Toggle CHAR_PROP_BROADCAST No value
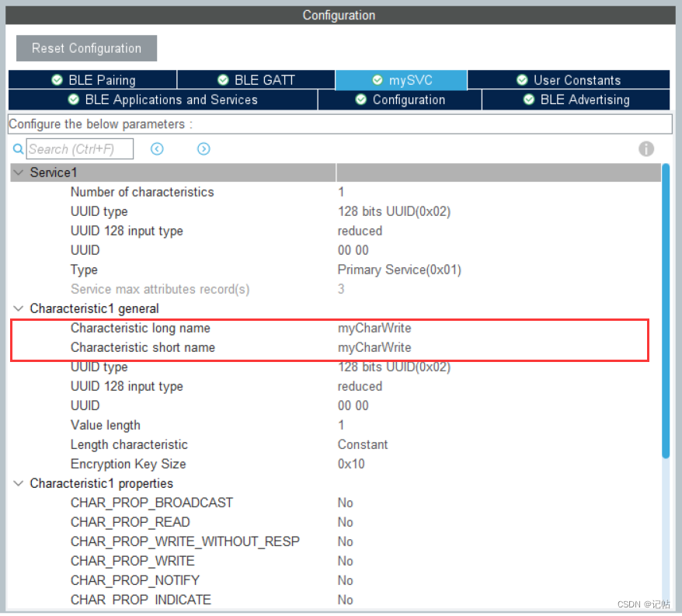The height and width of the screenshot is (616, 682). click(346, 503)
